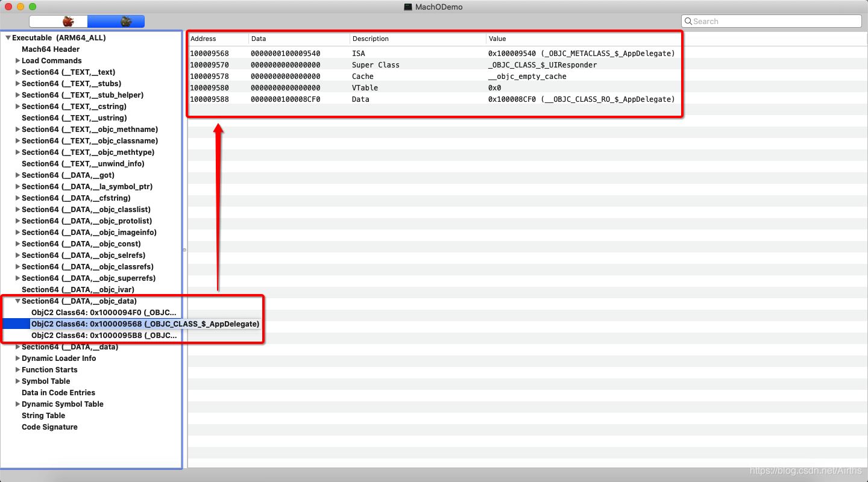The width and height of the screenshot is (868, 482).
Task: Click the MachODemo title document icon
Action: tap(408, 7)
